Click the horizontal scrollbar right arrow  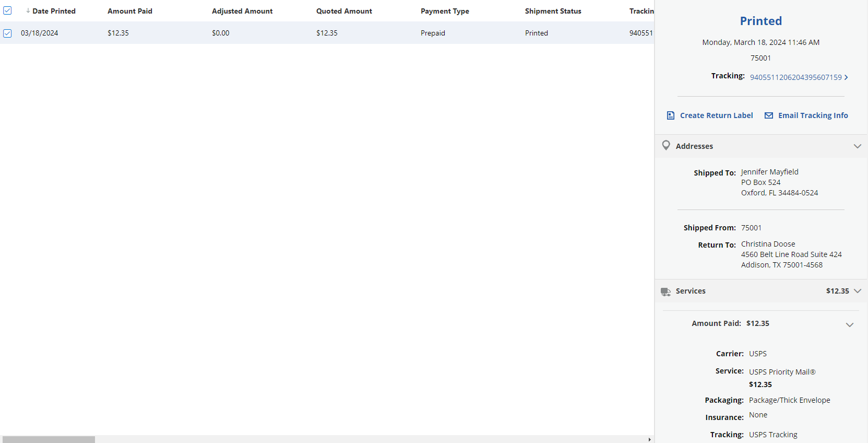[x=649, y=439]
